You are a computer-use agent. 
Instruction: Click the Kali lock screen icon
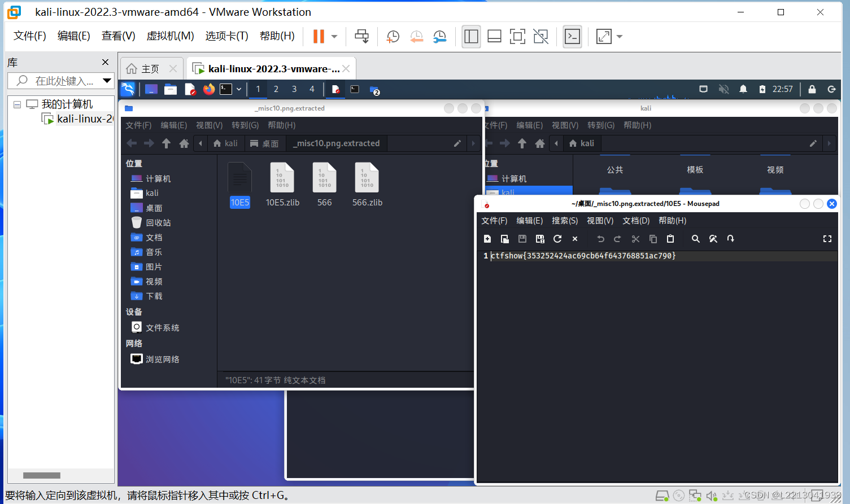(812, 89)
